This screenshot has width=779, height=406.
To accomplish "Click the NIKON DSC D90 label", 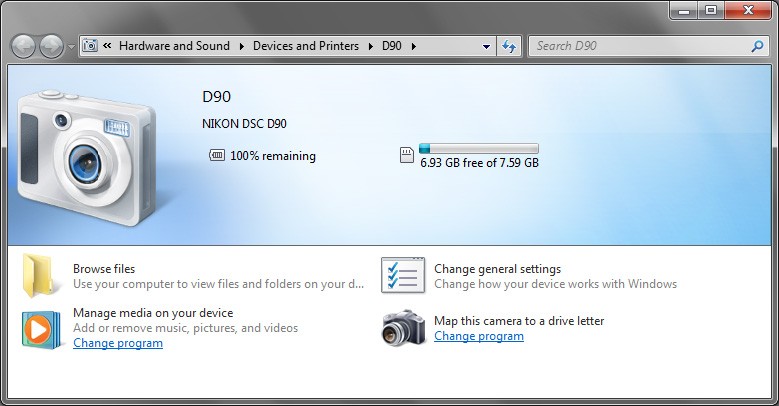I will [244, 124].
